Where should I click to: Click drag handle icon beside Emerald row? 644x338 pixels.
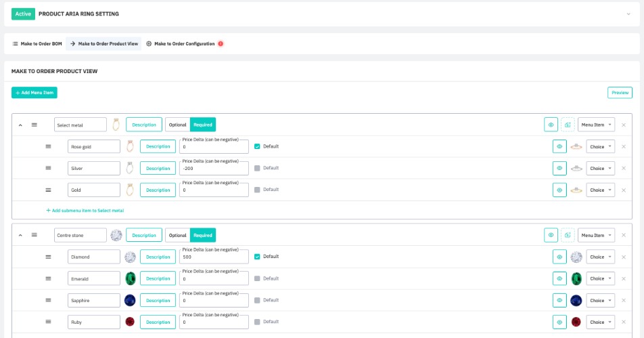coord(48,278)
